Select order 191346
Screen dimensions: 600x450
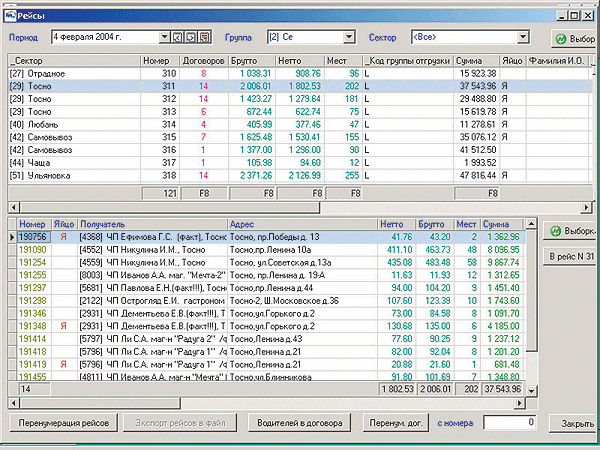(x=33, y=313)
